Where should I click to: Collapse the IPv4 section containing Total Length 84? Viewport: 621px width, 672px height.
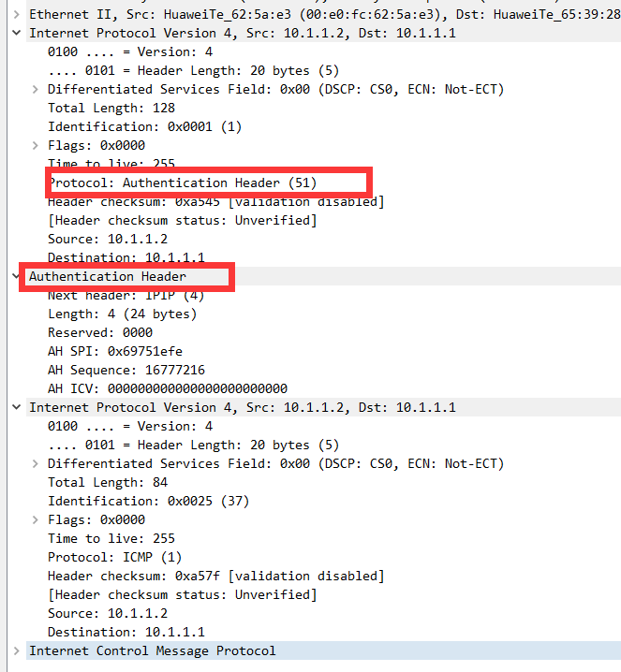17,407
